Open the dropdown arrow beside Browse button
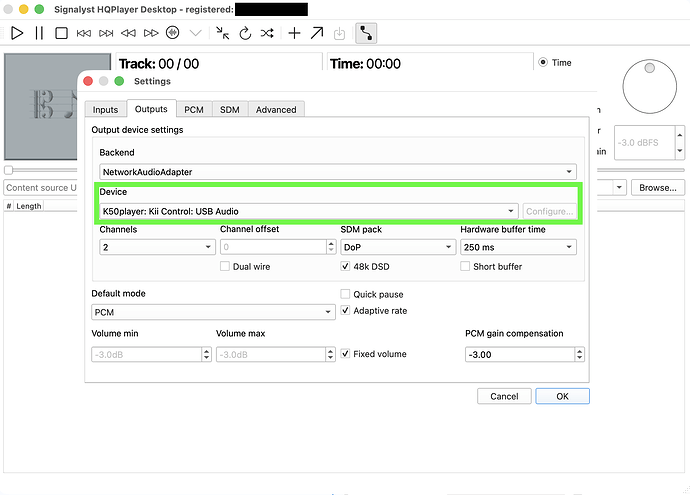The width and height of the screenshot is (690, 495). pos(619,187)
